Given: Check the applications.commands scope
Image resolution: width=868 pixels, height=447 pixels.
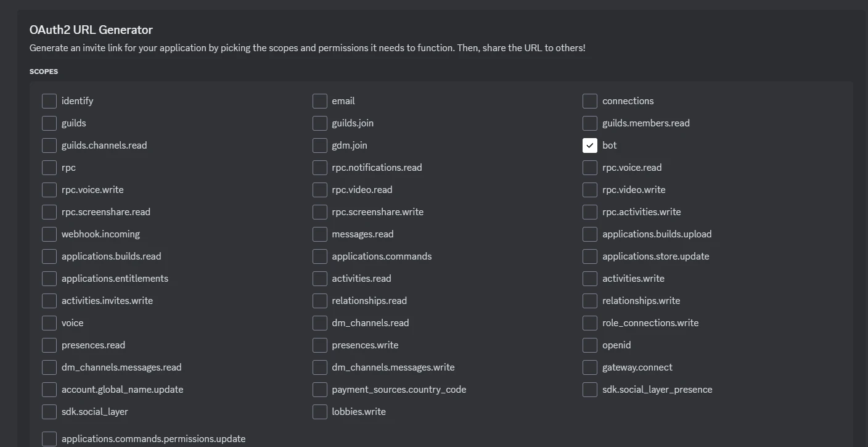Looking at the screenshot, I should click(320, 256).
